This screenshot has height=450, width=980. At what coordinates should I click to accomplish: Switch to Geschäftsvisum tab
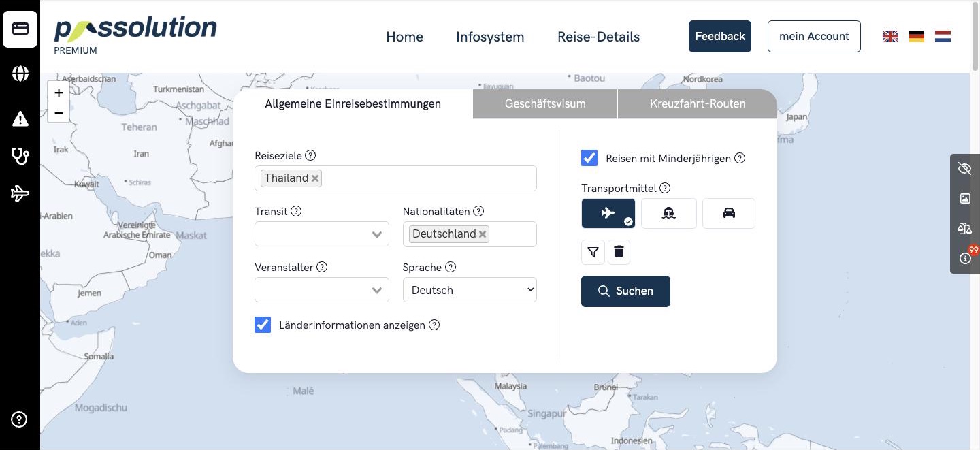click(x=545, y=104)
